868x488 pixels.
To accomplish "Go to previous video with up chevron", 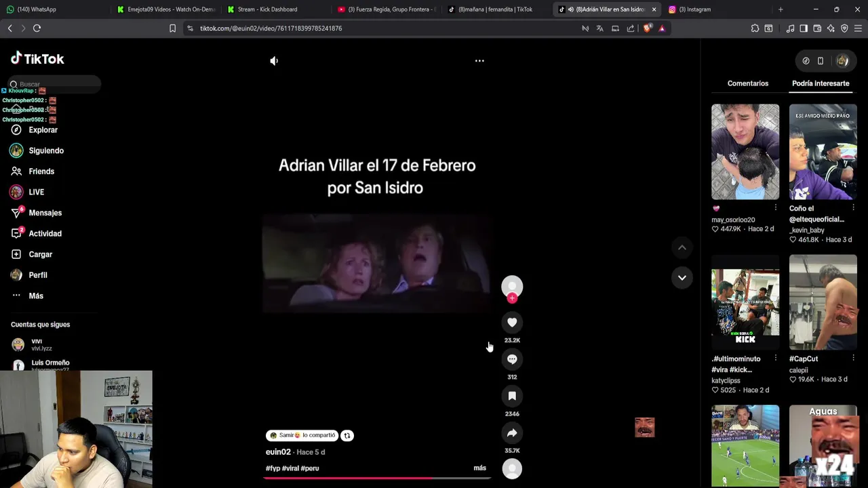I will tap(682, 247).
